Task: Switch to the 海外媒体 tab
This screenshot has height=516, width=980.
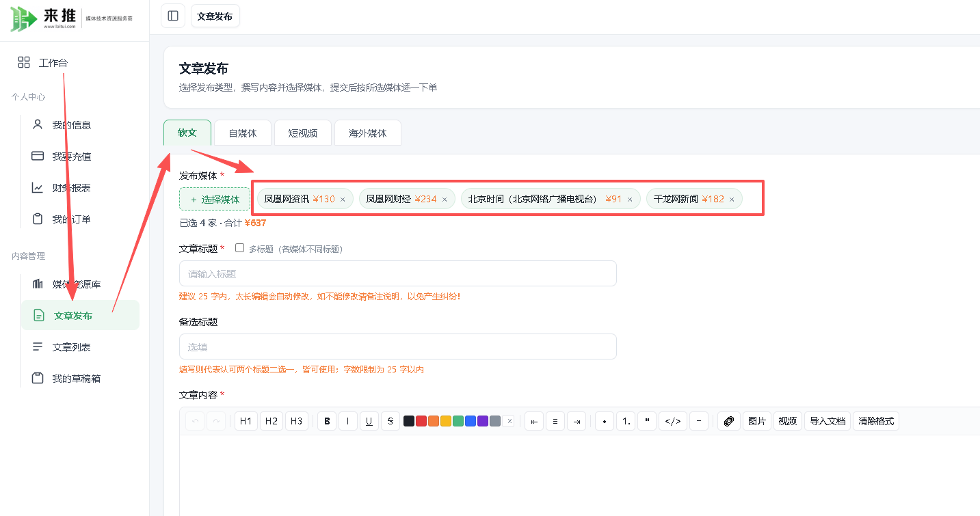Action: coord(368,133)
